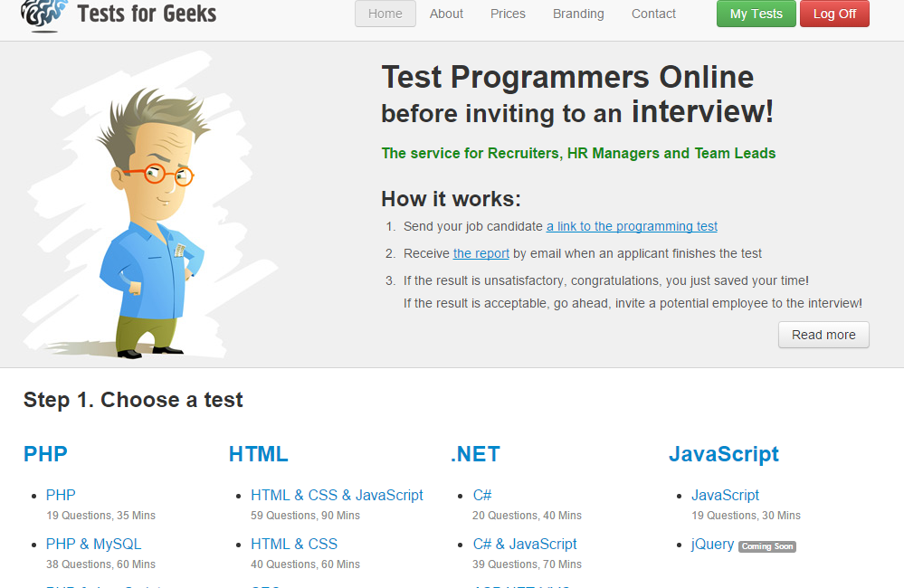
Task: Go to the About page
Action: (446, 14)
